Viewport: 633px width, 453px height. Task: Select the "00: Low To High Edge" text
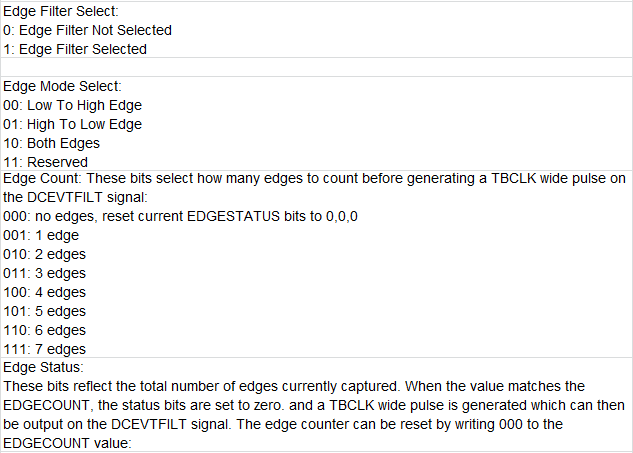click(73, 105)
